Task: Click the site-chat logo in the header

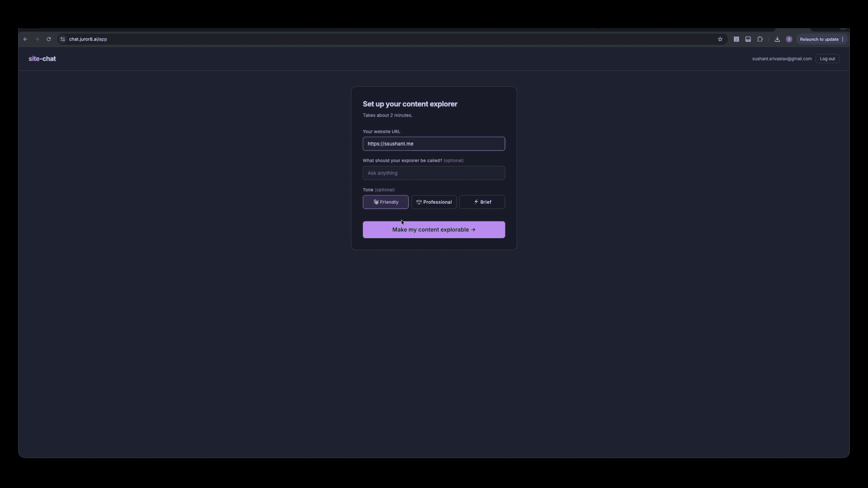Action: coord(42,59)
